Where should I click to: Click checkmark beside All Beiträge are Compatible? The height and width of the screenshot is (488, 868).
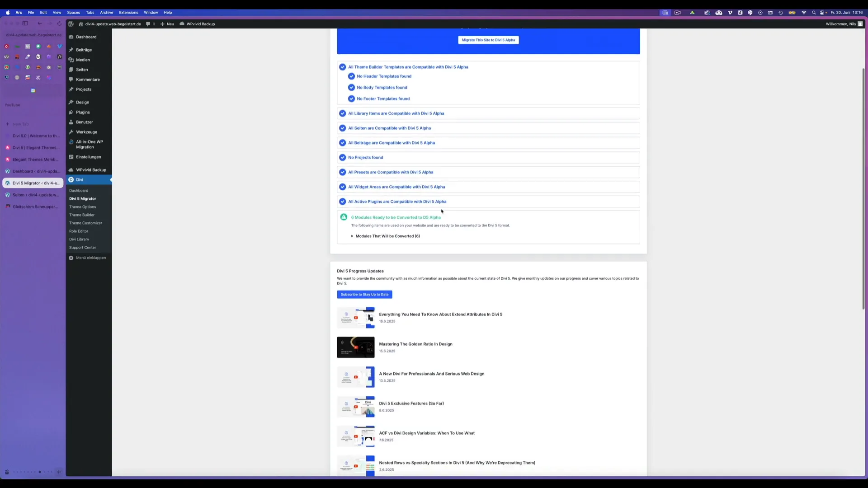point(343,143)
